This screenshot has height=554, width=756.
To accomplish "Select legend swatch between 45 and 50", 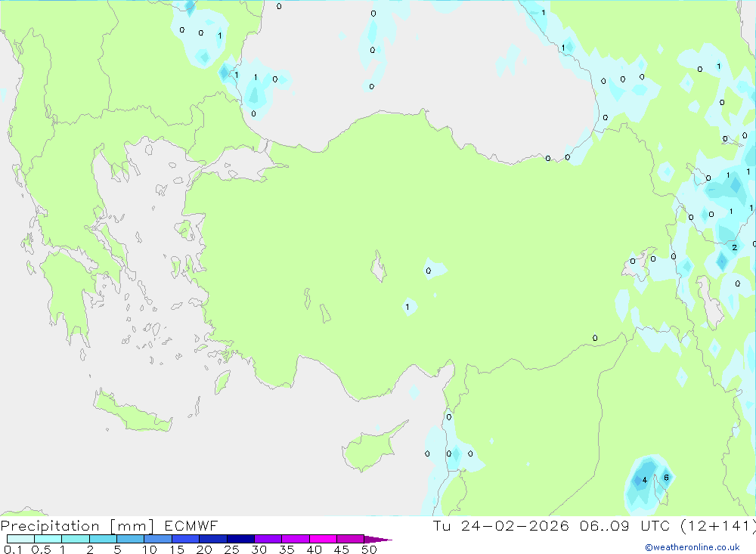I will (350, 539).
